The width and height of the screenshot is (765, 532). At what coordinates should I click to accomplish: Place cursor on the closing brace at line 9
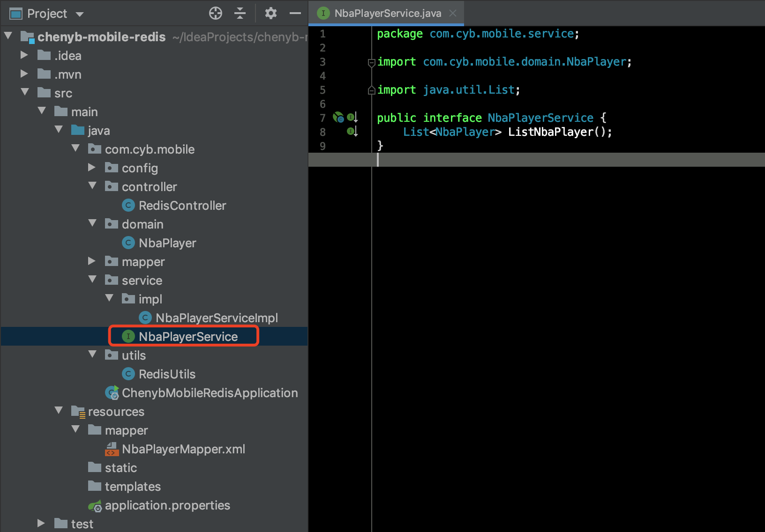pos(380,146)
